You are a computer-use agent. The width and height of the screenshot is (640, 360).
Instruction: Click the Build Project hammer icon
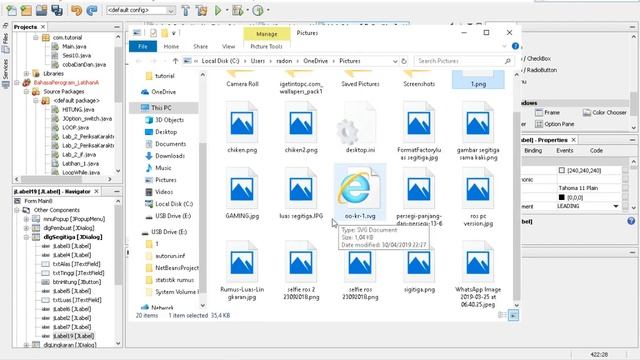(x=186, y=10)
